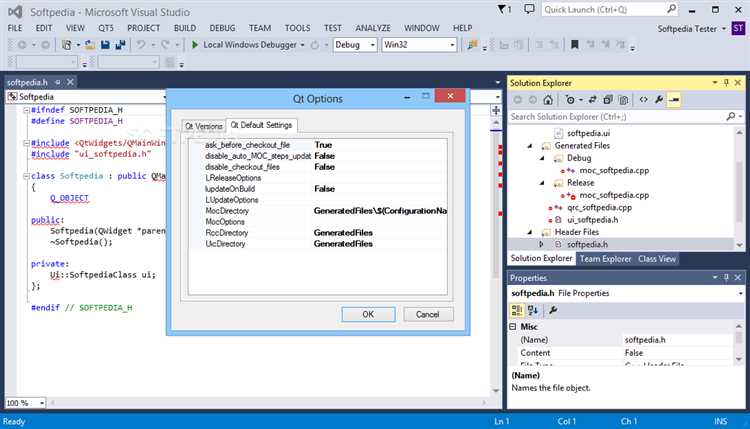The height and width of the screenshot is (429, 750).
Task: Click Show All Files icon
Action: [623, 99]
